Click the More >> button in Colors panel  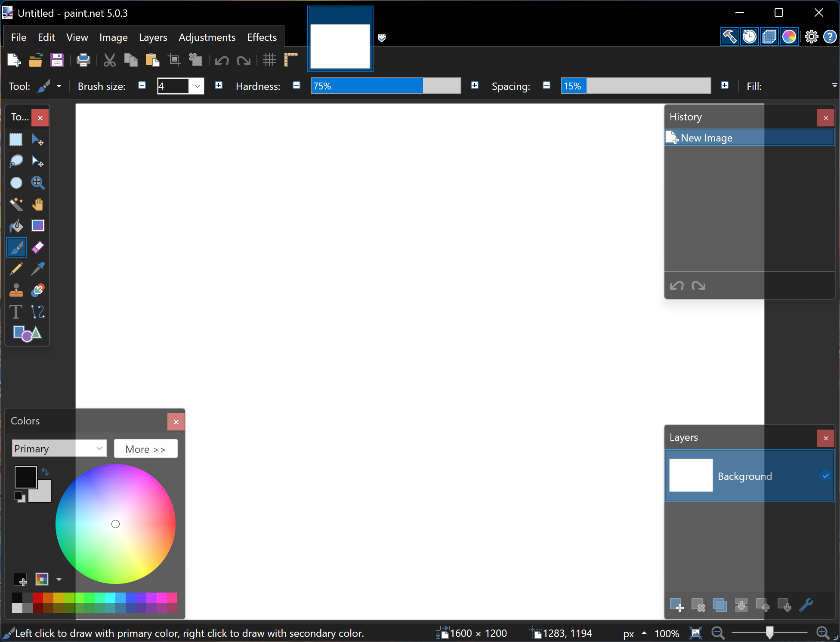coord(145,448)
